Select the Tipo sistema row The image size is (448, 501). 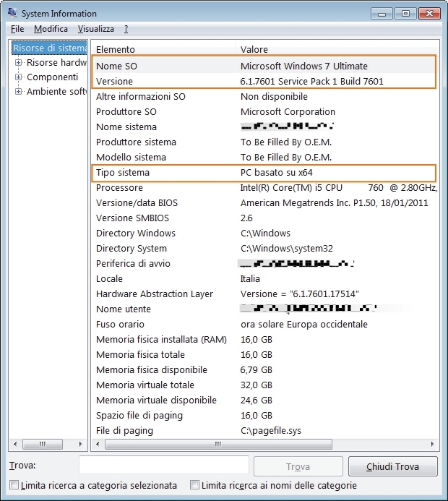click(x=264, y=173)
